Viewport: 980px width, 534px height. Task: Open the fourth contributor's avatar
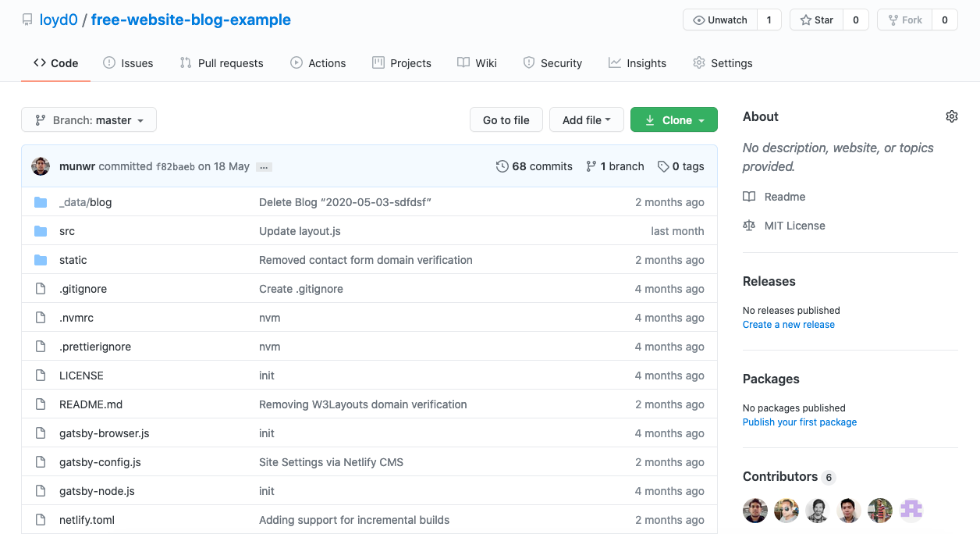click(x=849, y=511)
